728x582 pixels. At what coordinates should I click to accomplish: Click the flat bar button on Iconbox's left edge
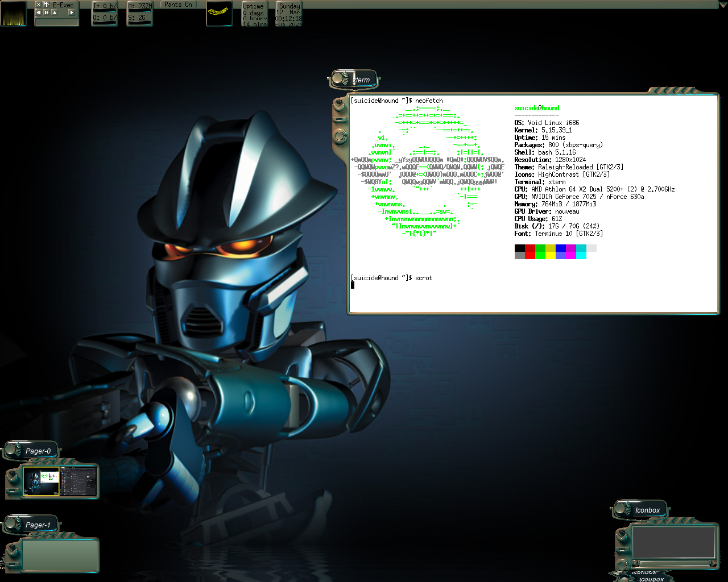click(x=623, y=550)
